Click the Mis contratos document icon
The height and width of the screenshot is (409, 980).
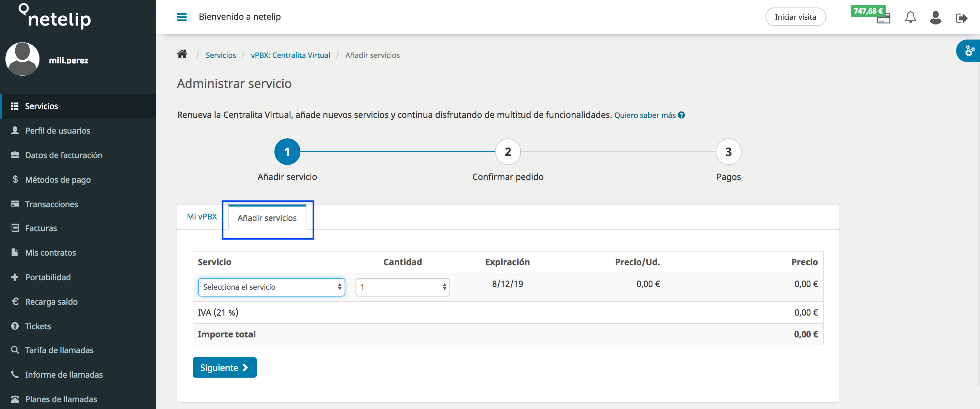tap(14, 253)
